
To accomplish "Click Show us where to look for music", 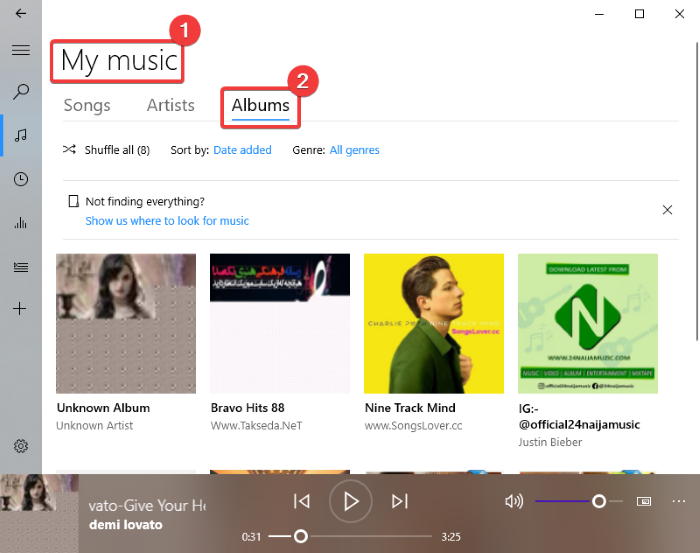I will [167, 221].
